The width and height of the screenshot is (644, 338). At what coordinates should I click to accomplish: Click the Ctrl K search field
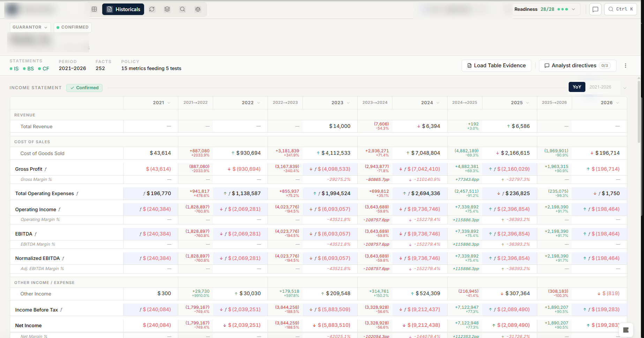tap(621, 9)
